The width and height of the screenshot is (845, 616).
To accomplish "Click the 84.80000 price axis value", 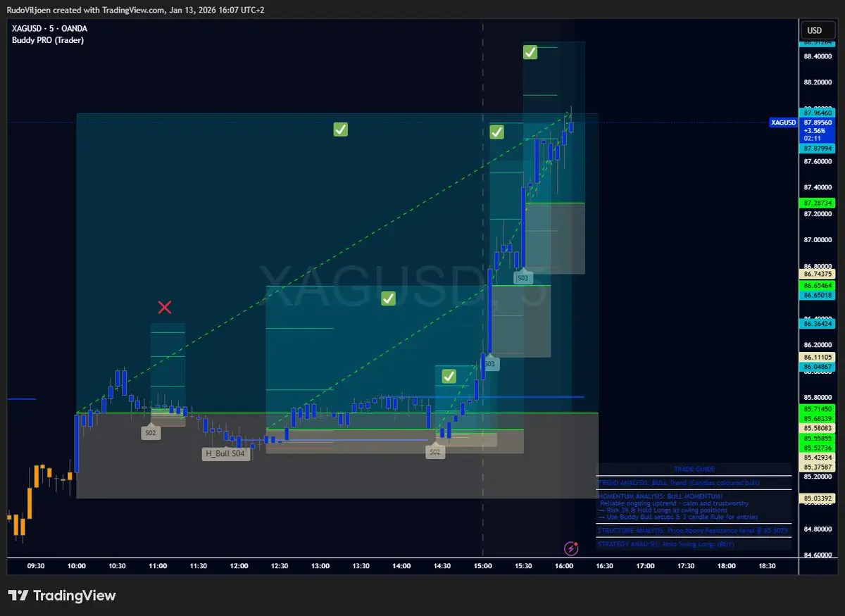I will pyautogui.click(x=817, y=529).
